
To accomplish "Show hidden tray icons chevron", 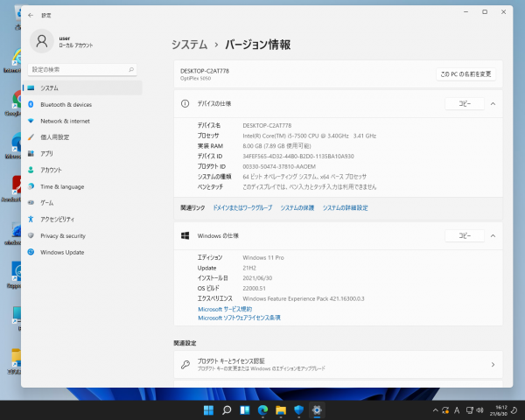I will tap(435, 410).
